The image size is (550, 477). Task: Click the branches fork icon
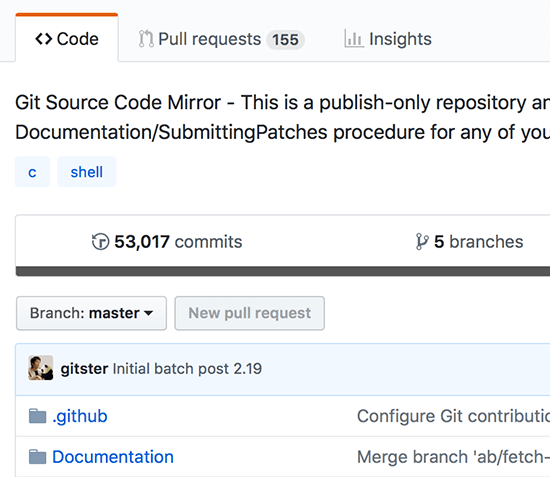[x=422, y=242]
